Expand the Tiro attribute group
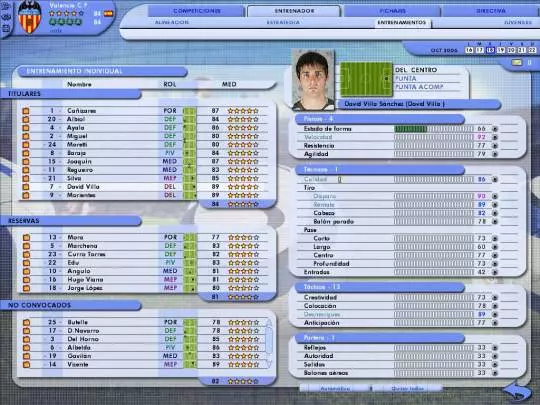 point(309,188)
